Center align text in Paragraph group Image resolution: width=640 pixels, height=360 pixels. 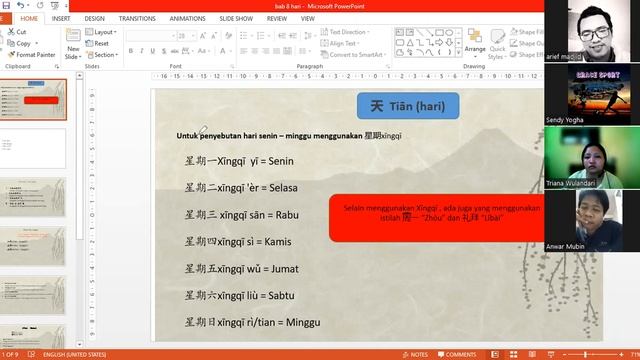(255, 51)
